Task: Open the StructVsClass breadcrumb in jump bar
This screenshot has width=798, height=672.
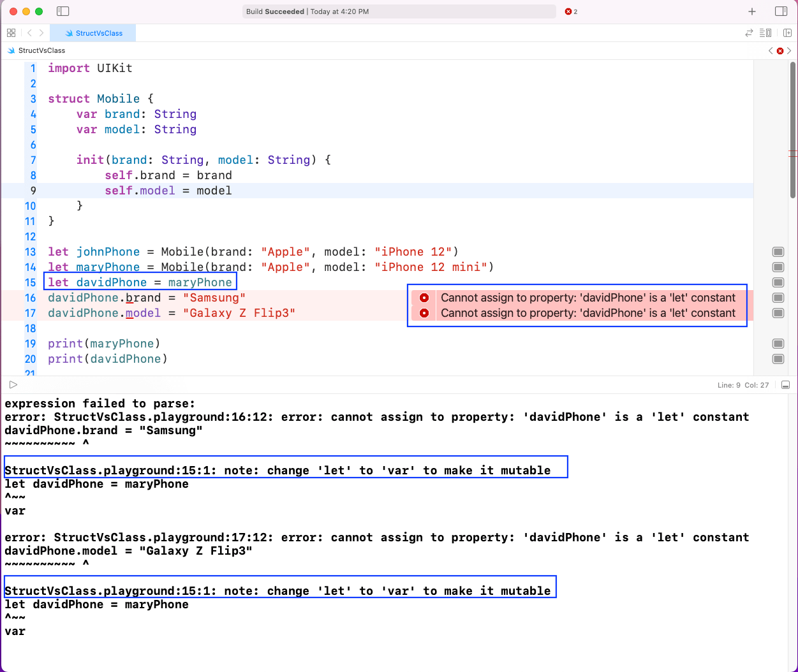Action: click(x=41, y=50)
